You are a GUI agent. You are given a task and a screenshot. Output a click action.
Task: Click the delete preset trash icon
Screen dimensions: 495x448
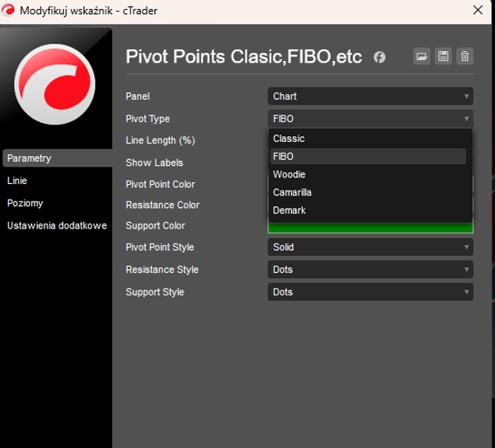tap(464, 56)
